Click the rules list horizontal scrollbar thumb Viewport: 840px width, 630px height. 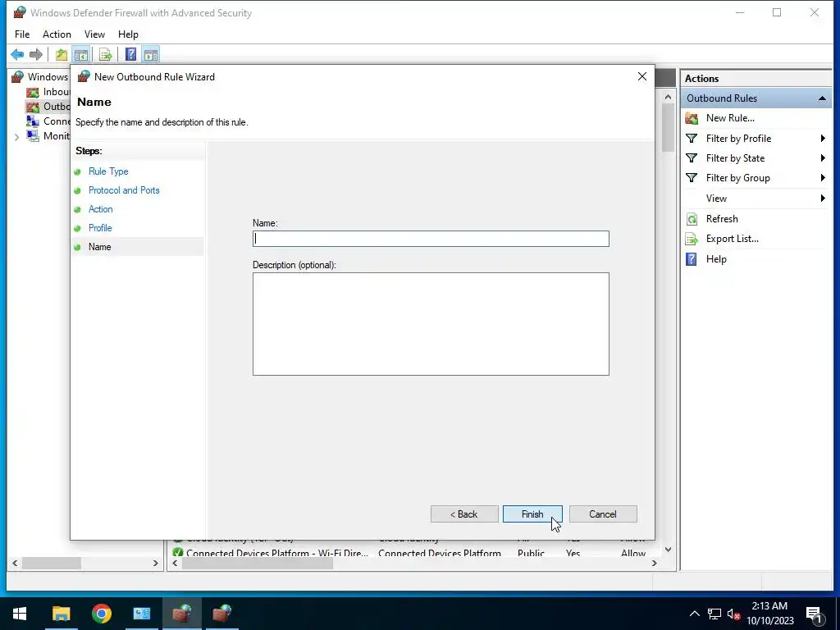[x=257, y=564]
